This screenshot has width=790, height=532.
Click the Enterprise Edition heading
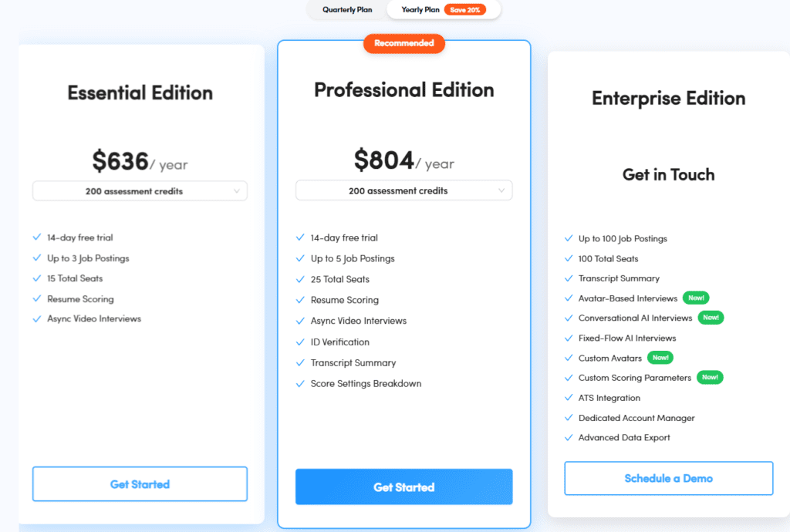click(668, 98)
